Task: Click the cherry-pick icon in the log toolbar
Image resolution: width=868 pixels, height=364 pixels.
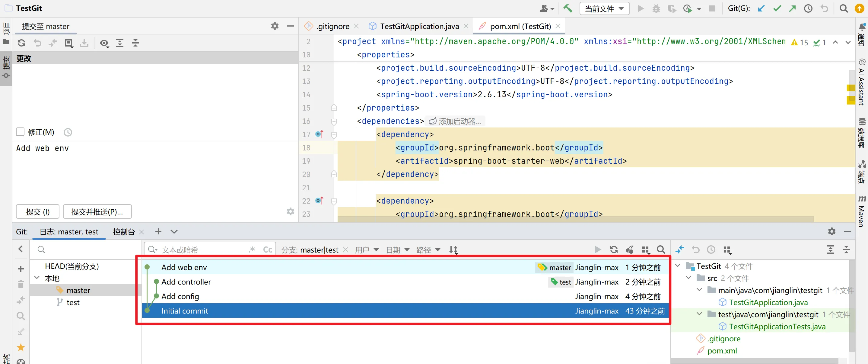Action: tap(629, 250)
